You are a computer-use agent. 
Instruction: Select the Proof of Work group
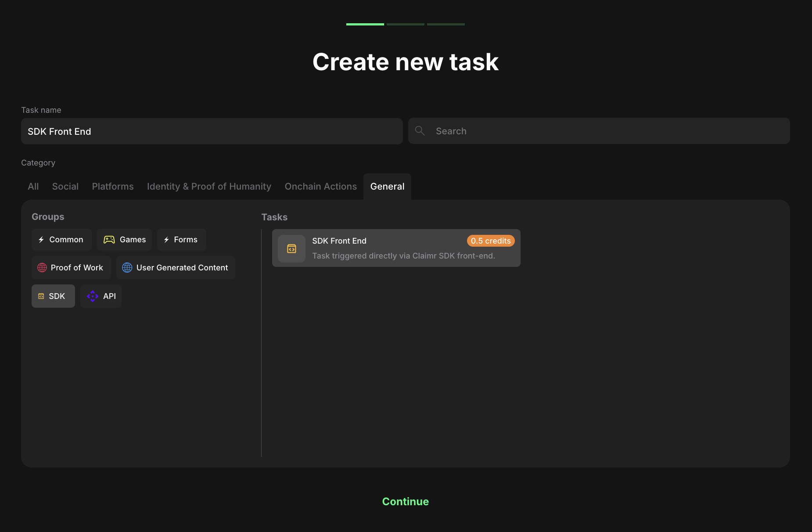tap(71, 268)
